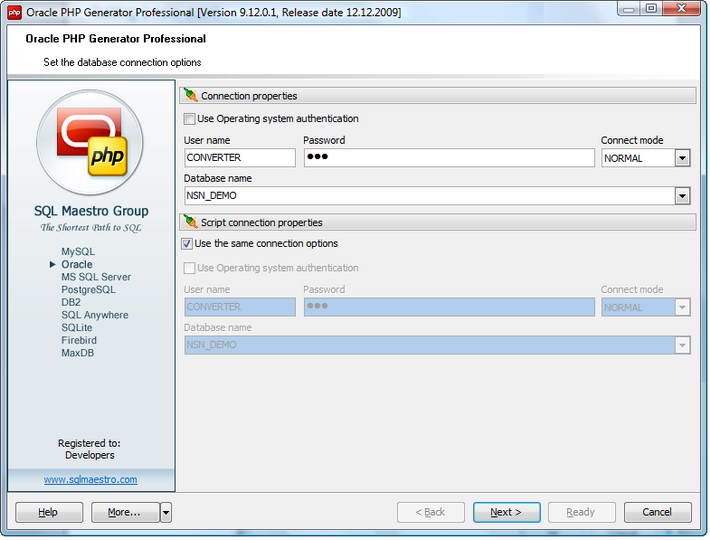Click the Oracle PHP logo image
This screenshot has height=540, width=710.
pyautogui.click(x=90, y=143)
